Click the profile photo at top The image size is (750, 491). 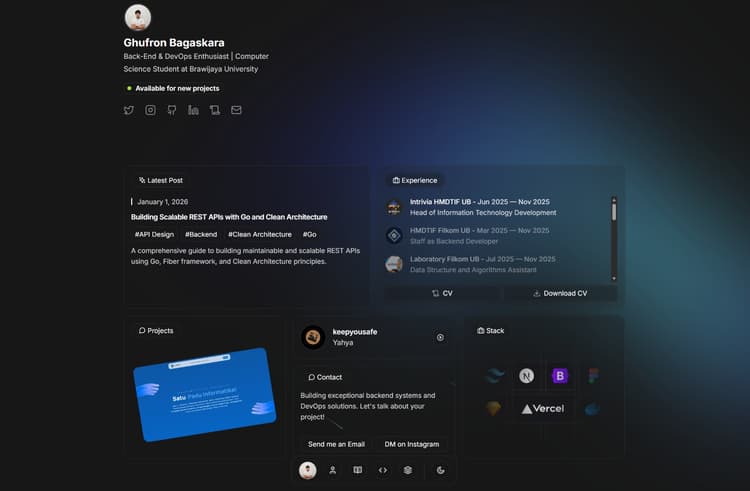(x=138, y=17)
